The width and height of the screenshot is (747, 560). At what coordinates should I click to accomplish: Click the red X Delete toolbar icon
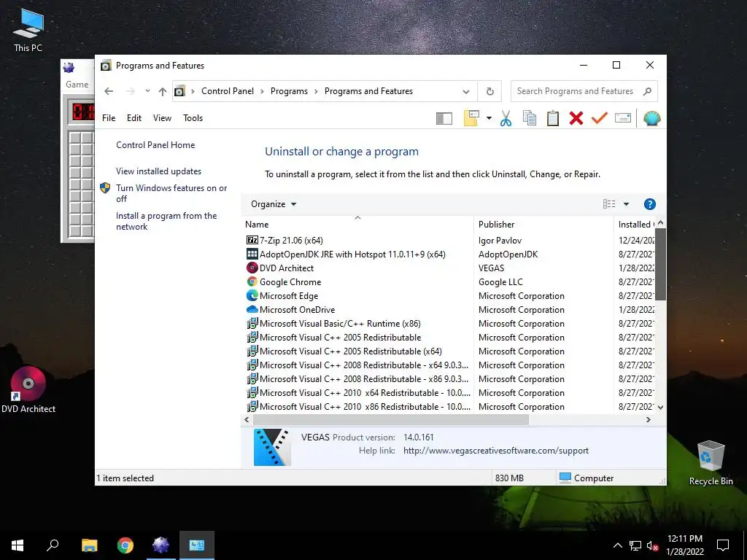pos(576,118)
